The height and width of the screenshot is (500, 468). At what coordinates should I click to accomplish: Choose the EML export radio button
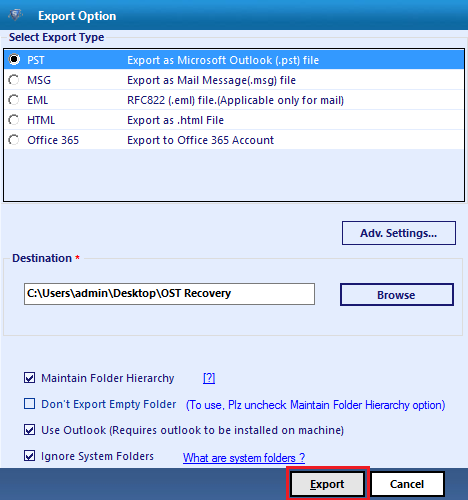click(x=14, y=100)
